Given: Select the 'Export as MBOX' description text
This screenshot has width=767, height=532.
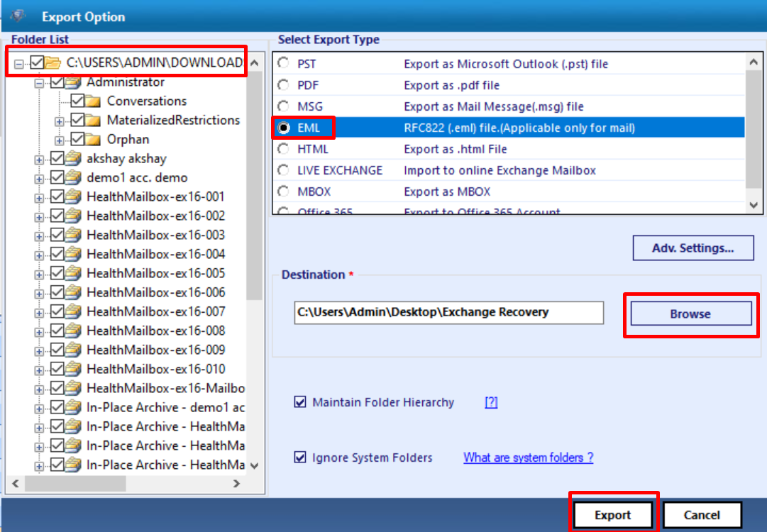Looking at the screenshot, I should (x=447, y=192).
